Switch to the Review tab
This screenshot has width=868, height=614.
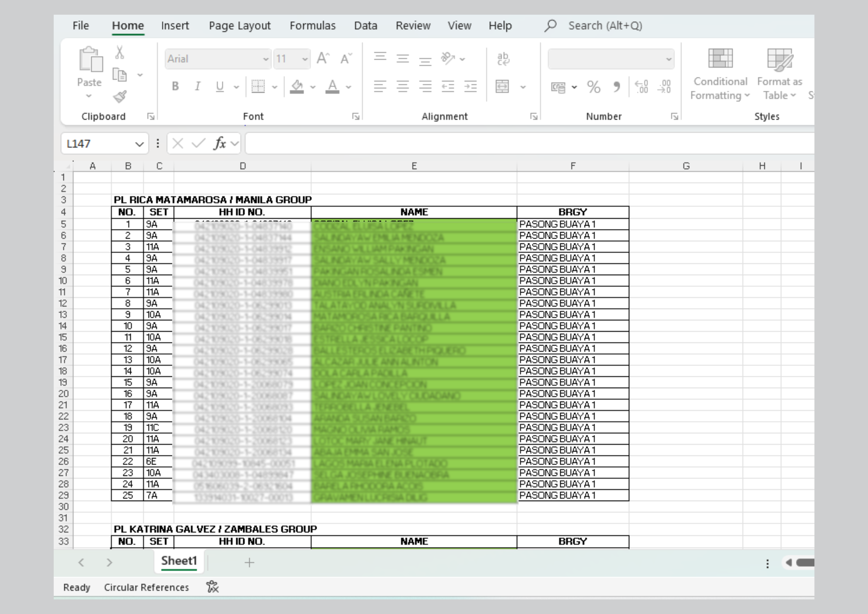point(413,26)
